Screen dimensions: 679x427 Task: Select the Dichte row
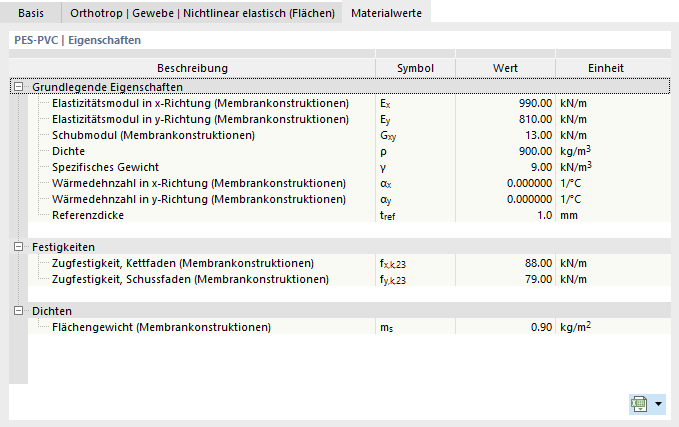(349, 152)
